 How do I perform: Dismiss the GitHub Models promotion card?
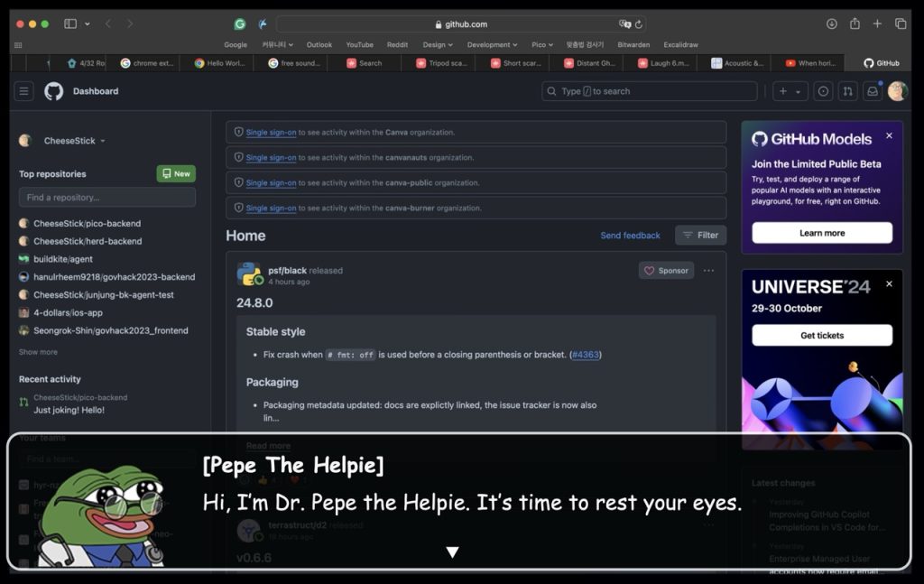(x=889, y=135)
